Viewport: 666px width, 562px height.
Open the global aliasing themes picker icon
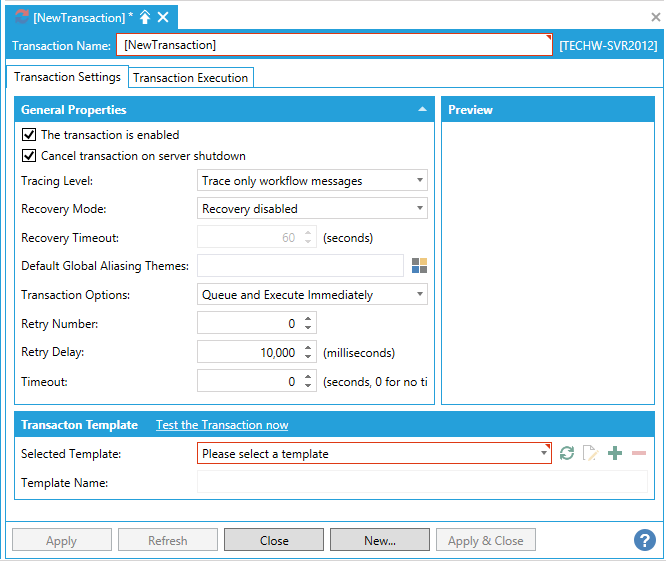[x=419, y=265]
